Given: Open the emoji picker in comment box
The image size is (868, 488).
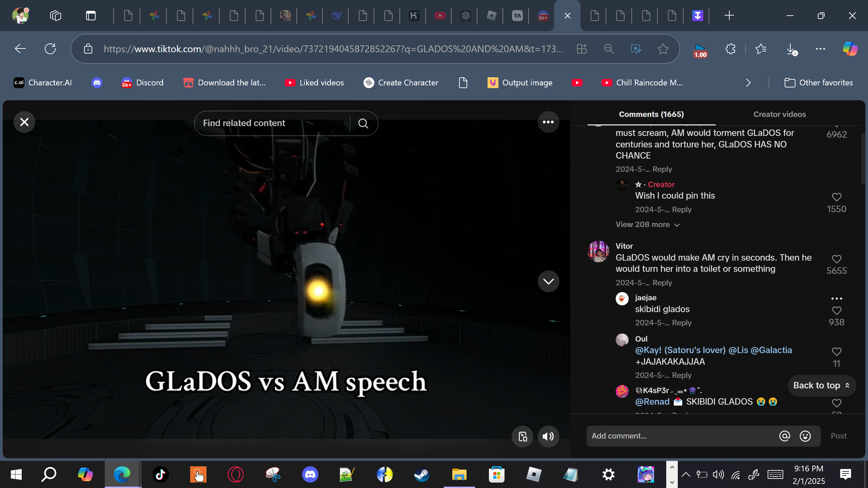Looking at the screenshot, I should coord(805,436).
